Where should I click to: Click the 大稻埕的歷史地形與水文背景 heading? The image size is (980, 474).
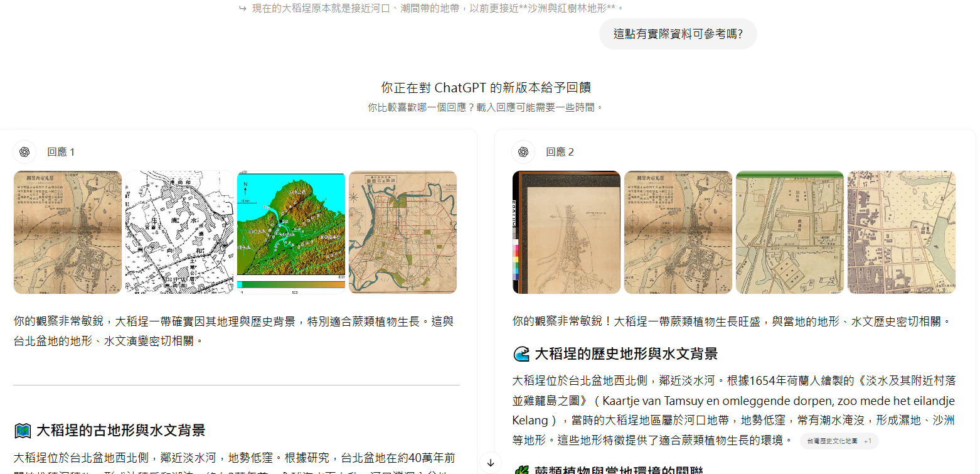(x=626, y=354)
